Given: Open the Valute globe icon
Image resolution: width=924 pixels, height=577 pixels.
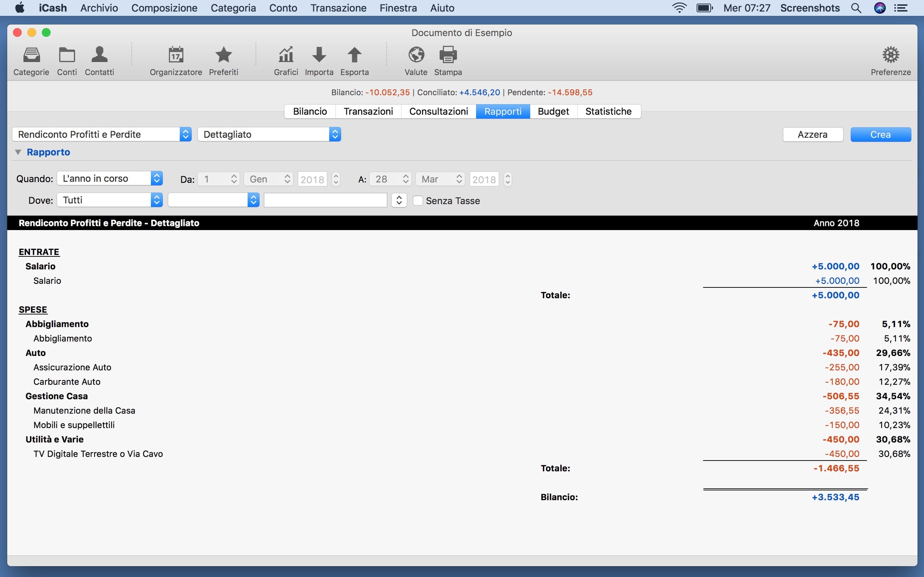Looking at the screenshot, I should 416,55.
